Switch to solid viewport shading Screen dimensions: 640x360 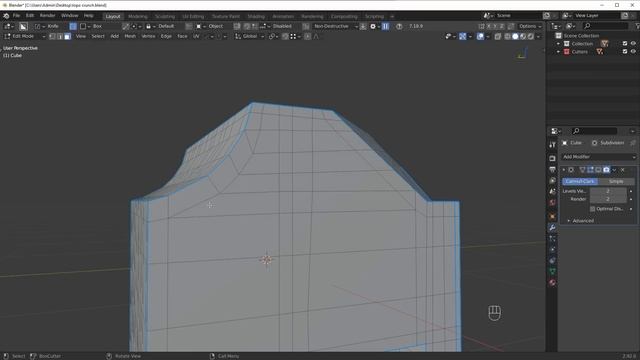(515, 36)
